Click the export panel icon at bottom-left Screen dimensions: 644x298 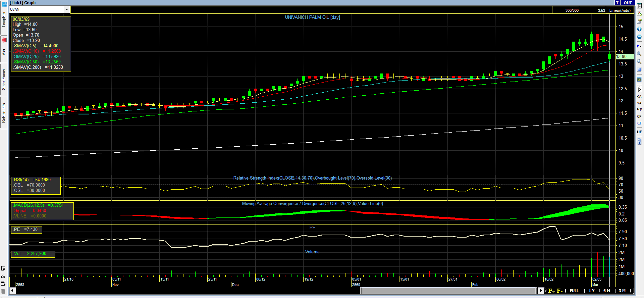(x=3, y=284)
